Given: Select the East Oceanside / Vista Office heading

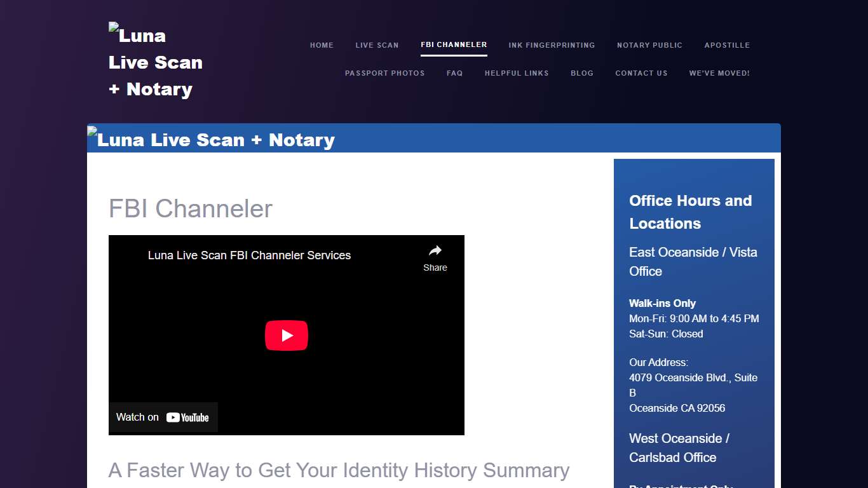Looking at the screenshot, I should [693, 262].
